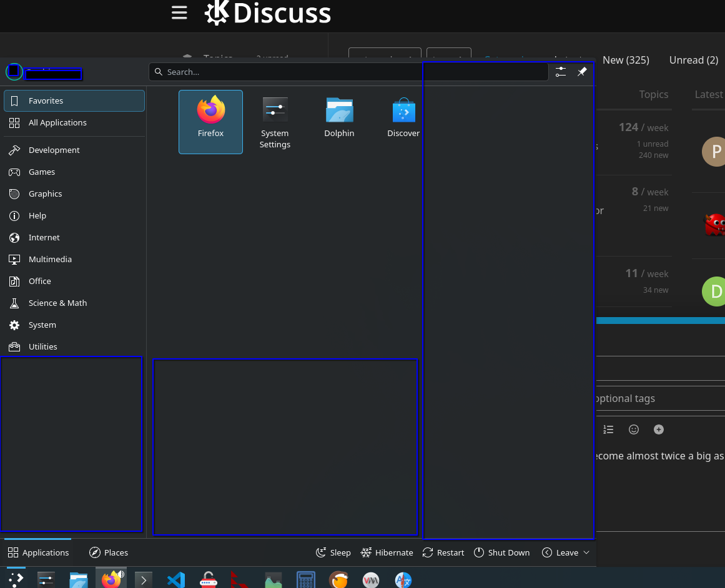Click the launcher configure sliders icon
Image resolution: width=725 pixels, height=588 pixels.
coord(560,72)
